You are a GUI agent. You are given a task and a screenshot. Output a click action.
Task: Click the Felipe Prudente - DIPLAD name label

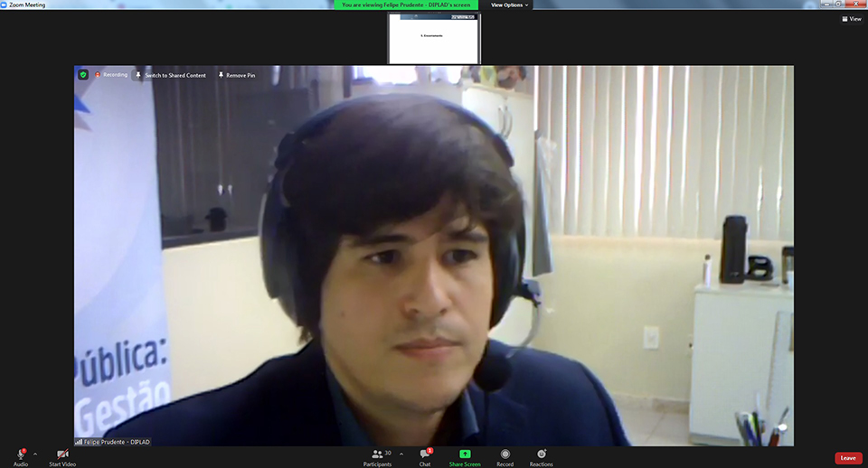coord(117,441)
